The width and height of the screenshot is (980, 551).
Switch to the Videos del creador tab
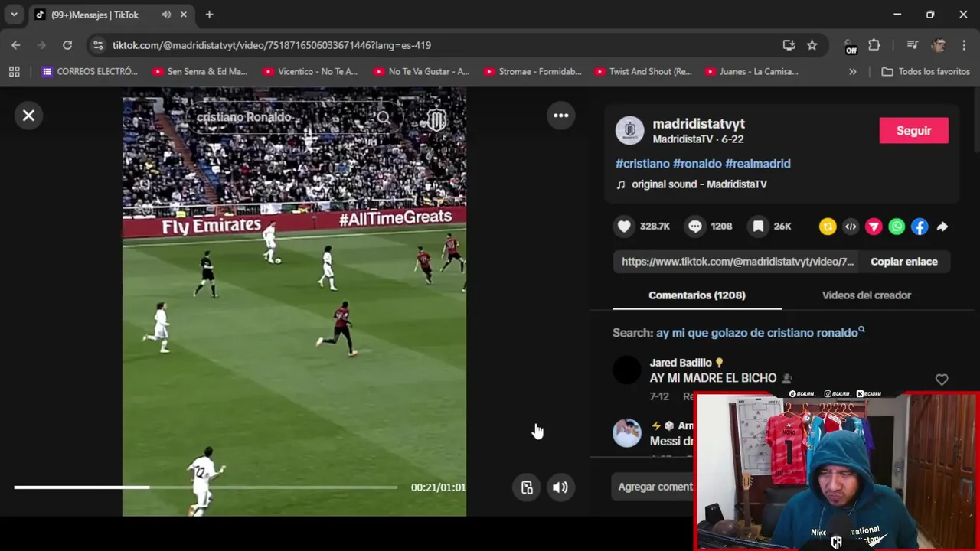click(x=866, y=295)
